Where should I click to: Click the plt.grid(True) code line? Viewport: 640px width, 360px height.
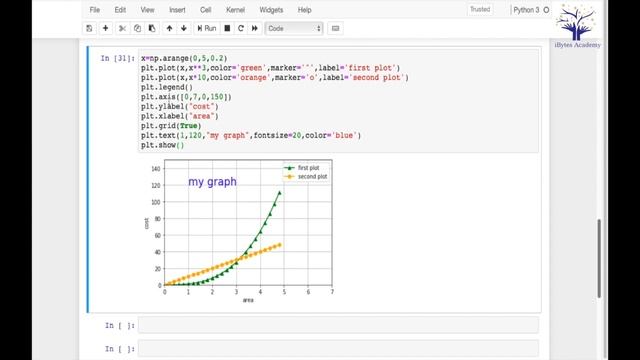click(x=171, y=126)
